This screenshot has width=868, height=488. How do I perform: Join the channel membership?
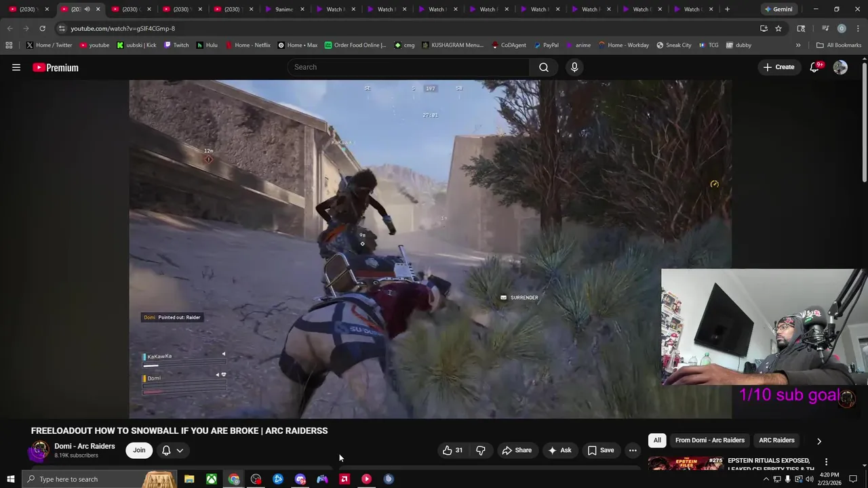[x=139, y=450]
